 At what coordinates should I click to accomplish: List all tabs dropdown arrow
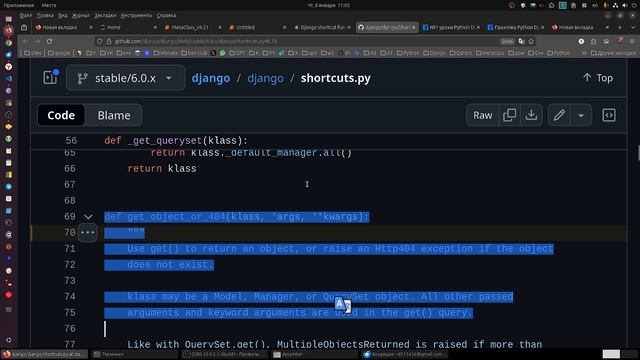coord(633,27)
